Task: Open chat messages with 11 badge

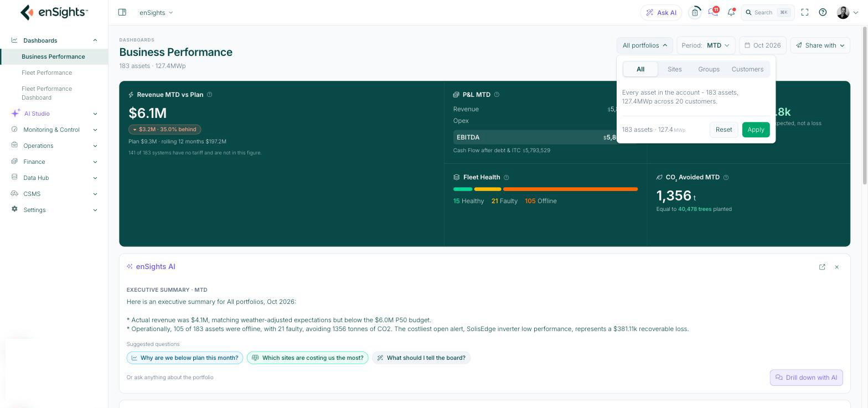Action: pyautogui.click(x=713, y=12)
